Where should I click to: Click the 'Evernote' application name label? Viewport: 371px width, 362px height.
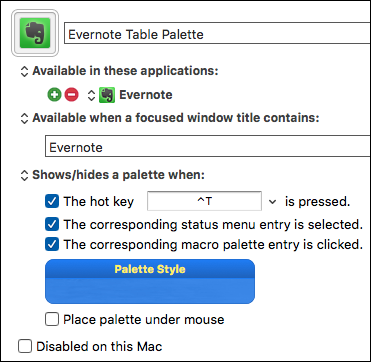click(x=146, y=95)
